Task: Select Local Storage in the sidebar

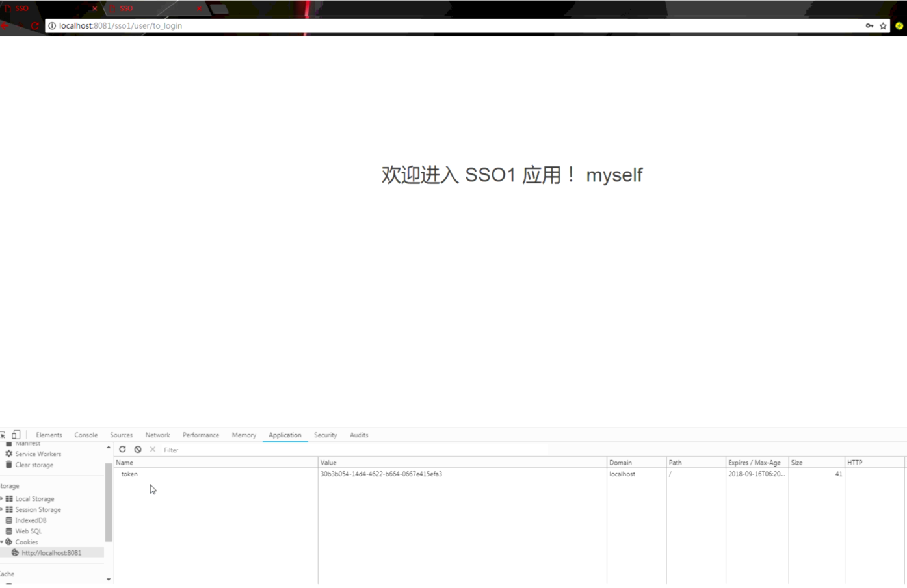Action: [34, 499]
